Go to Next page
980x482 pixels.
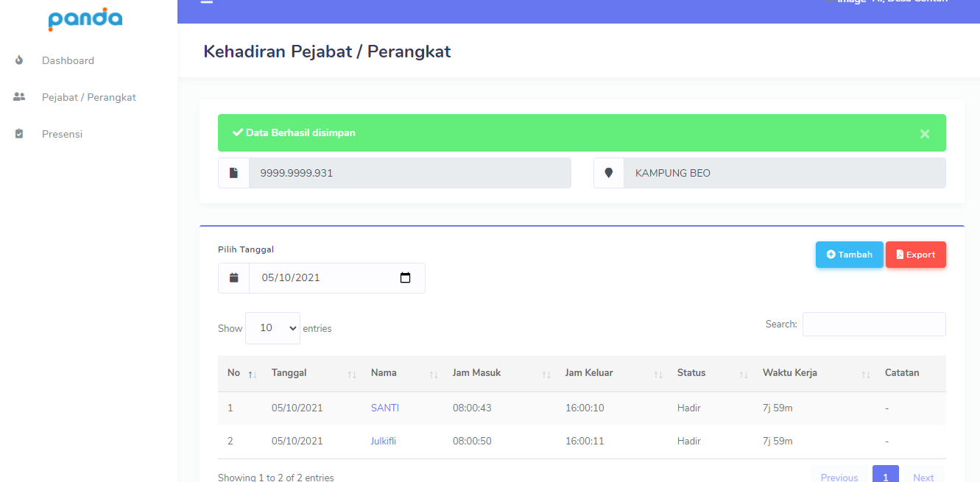pos(923,477)
